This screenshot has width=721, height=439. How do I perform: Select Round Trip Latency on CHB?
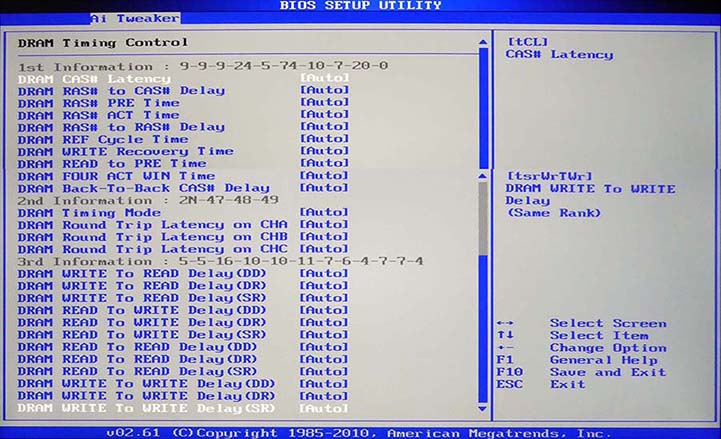[183, 237]
